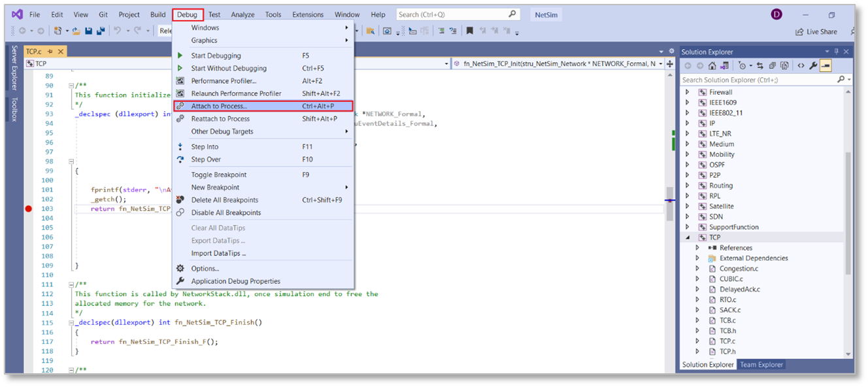868x387 pixels.
Task: Click the Save All toolbar icon
Action: point(101,31)
